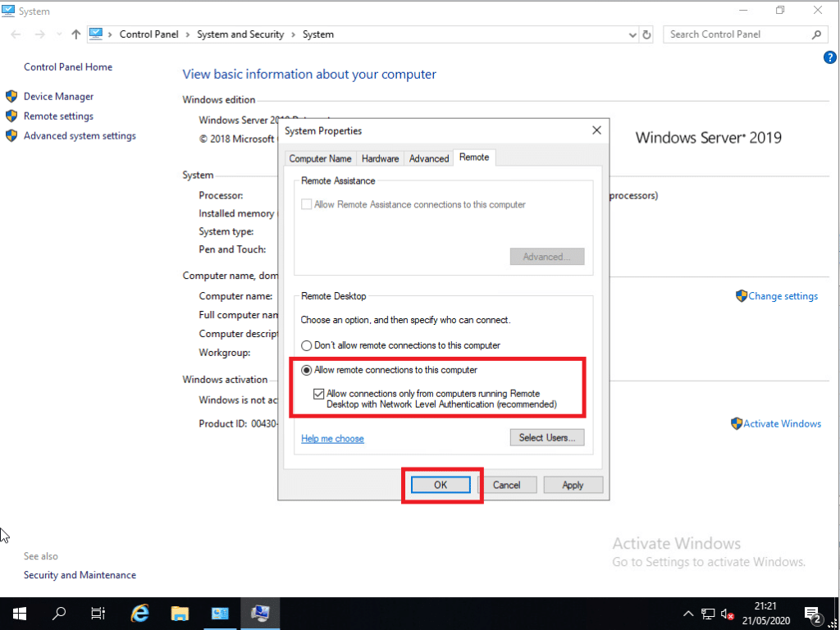Switch to the Computer Name tab
Viewport: 840px width, 630px height.
[321, 158]
